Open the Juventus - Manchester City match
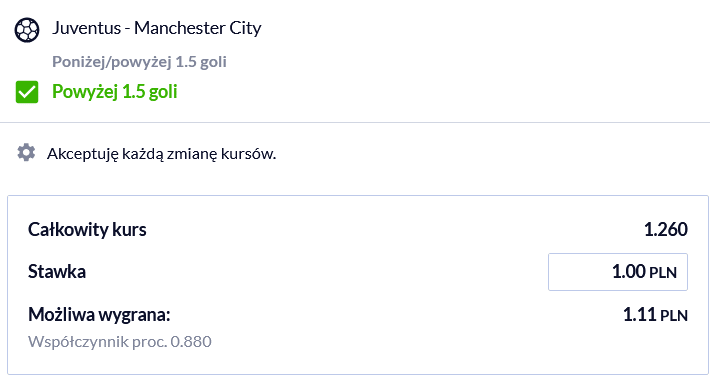This screenshot has width=710, height=376. click(x=157, y=28)
